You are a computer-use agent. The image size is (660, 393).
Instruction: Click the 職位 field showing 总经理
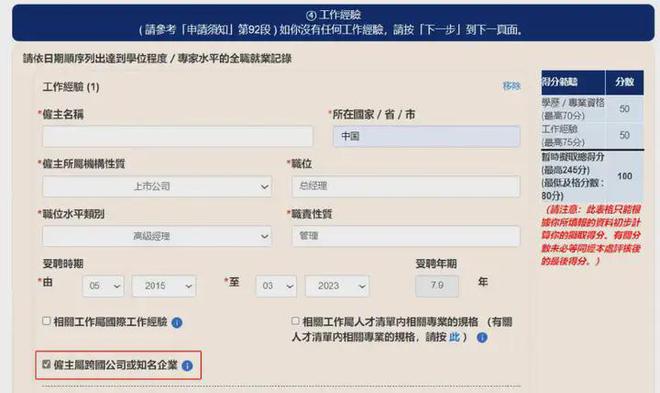pos(406,186)
